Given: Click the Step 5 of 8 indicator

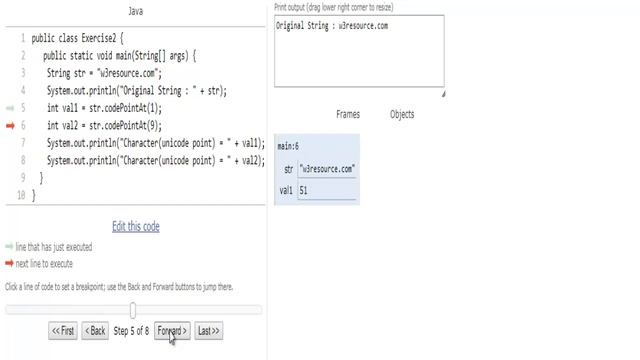Looking at the screenshot, I should click(131, 331).
